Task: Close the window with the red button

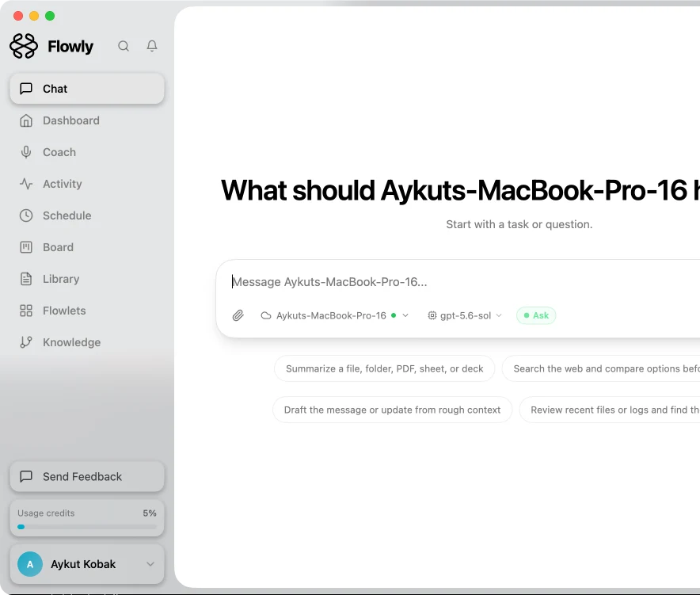Action: (x=18, y=16)
